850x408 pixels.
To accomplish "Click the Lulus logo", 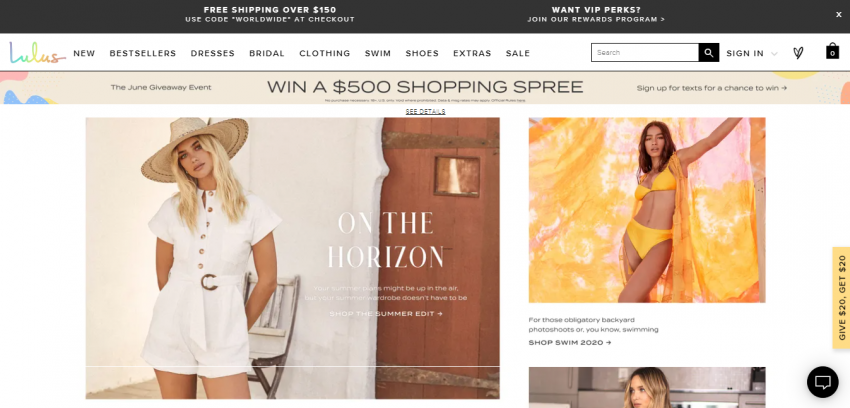I will [x=37, y=53].
